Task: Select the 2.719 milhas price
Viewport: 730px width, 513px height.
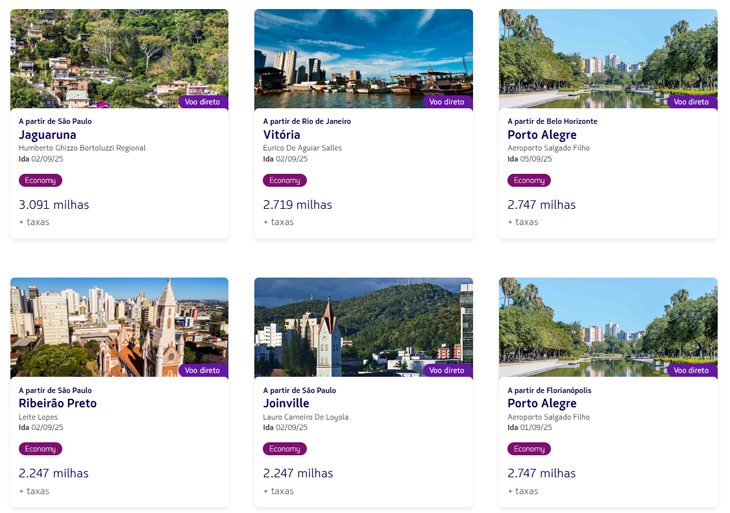Action: (x=298, y=205)
